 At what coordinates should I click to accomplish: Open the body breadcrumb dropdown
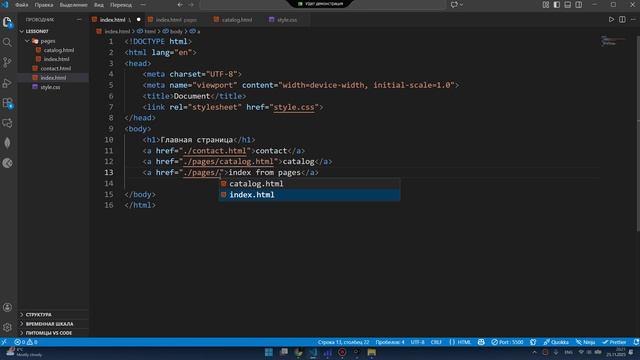tap(173, 31)
